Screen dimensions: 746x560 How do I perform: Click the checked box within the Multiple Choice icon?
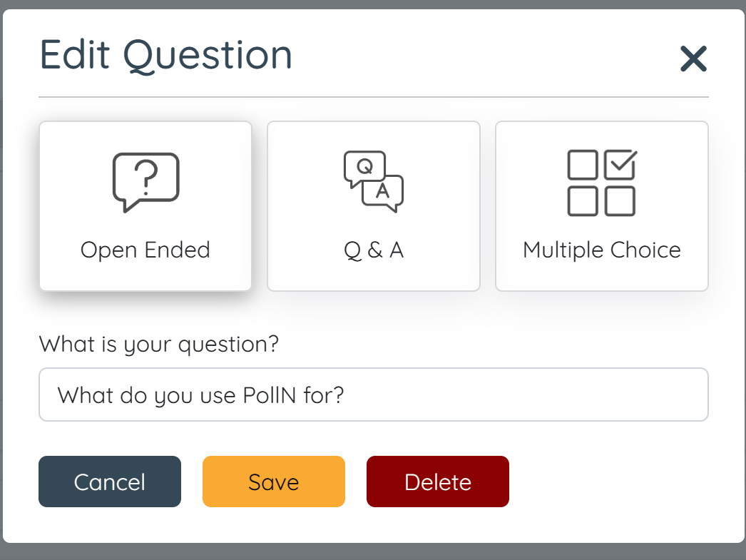pos(620,164)
